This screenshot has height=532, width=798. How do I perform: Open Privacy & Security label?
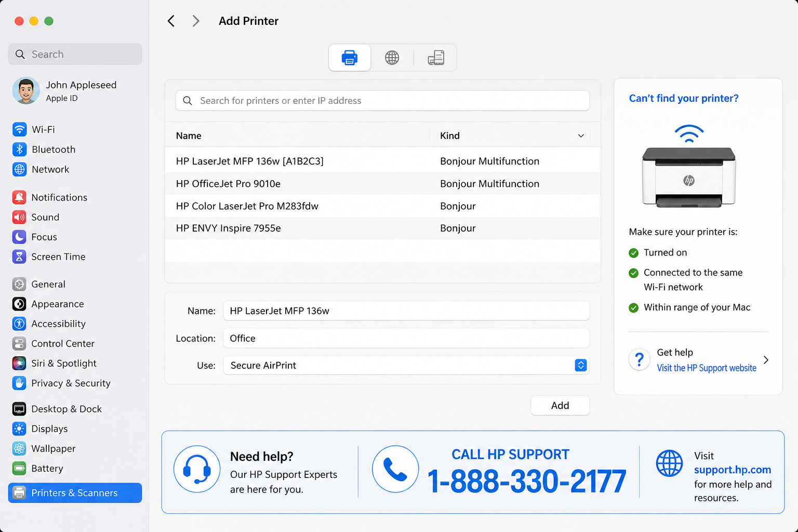coord(71,383)
